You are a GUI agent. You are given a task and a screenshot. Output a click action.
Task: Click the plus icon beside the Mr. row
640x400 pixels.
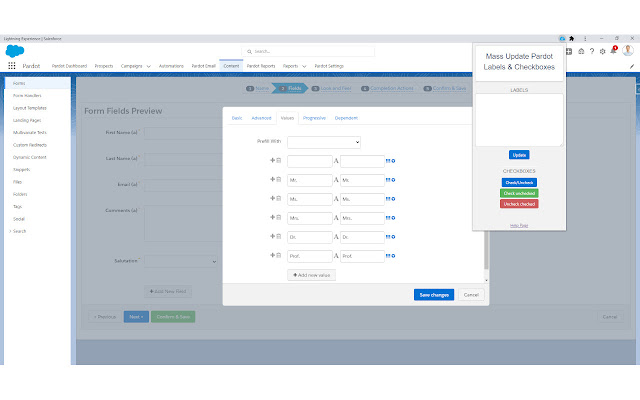coord(272,179)
